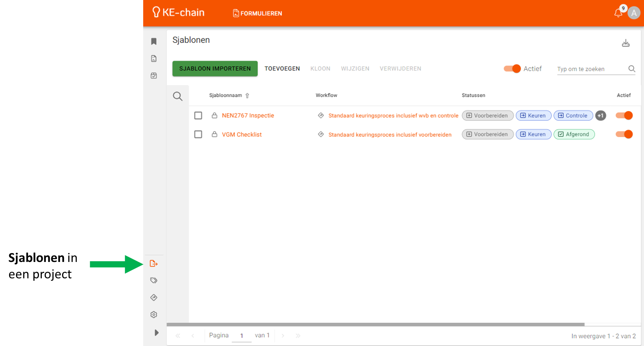
Task: Expand the sidebar with arrow
Action: [x=156, y=333]
